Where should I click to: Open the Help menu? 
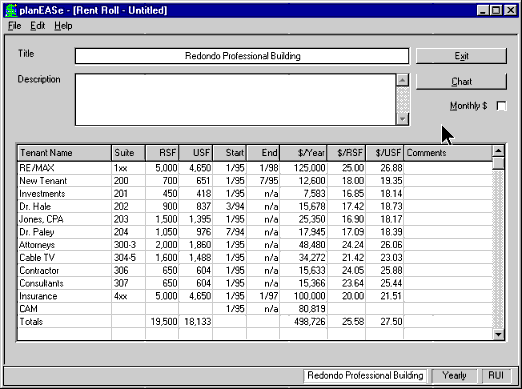pos(63,26)
